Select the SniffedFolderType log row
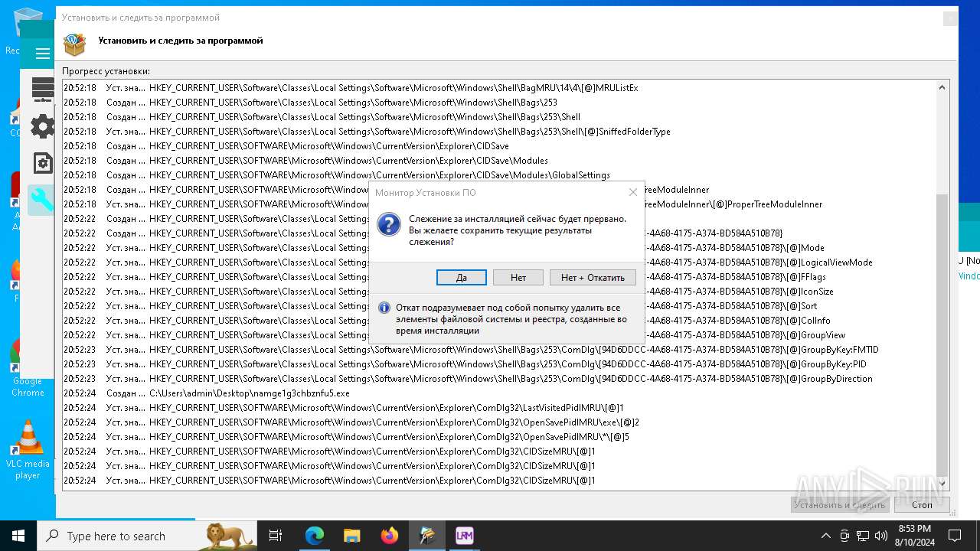Image resolution: width=980 pixels, height=551 pixels. [498, 132]
